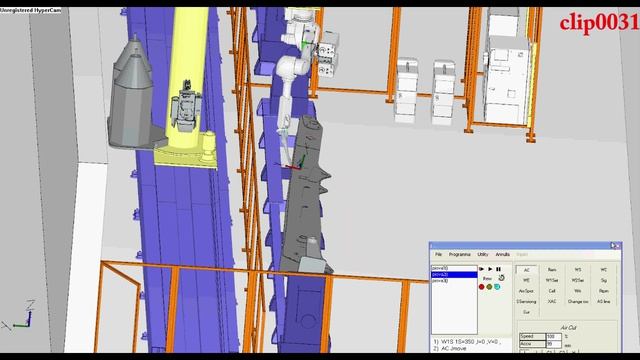This screenshot has height=360, width=640.
Task: Click the WE command button
Action: pyautogui.click(x=527, y=280)
